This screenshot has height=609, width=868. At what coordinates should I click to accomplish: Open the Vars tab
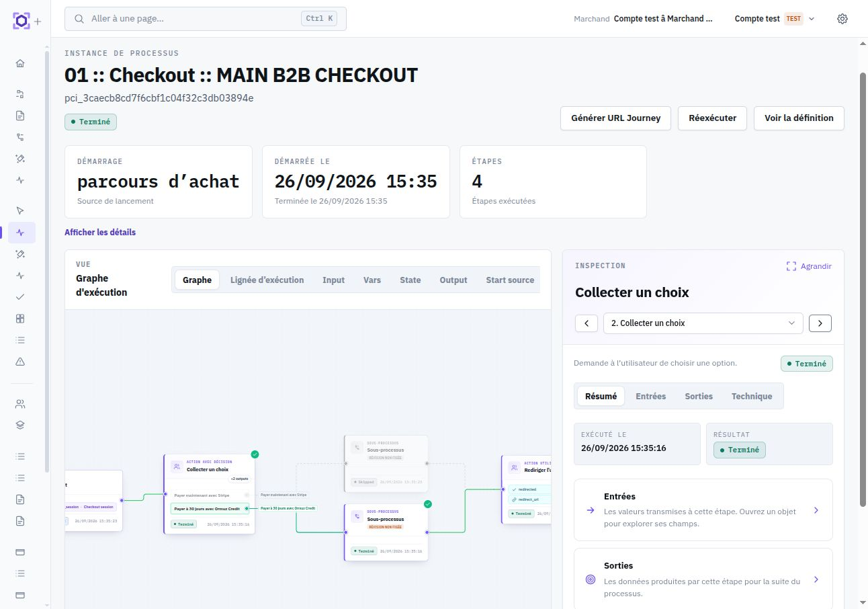[372, 280]
